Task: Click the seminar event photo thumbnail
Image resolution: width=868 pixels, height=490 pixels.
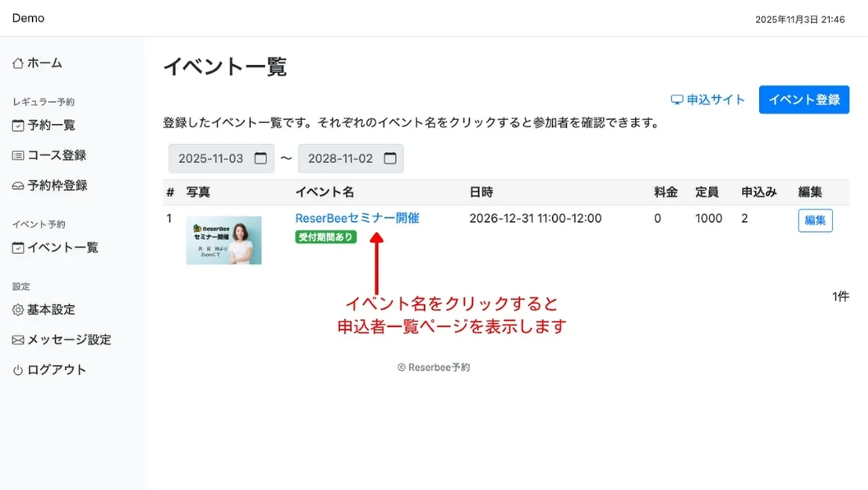Action: pos(223,240)
